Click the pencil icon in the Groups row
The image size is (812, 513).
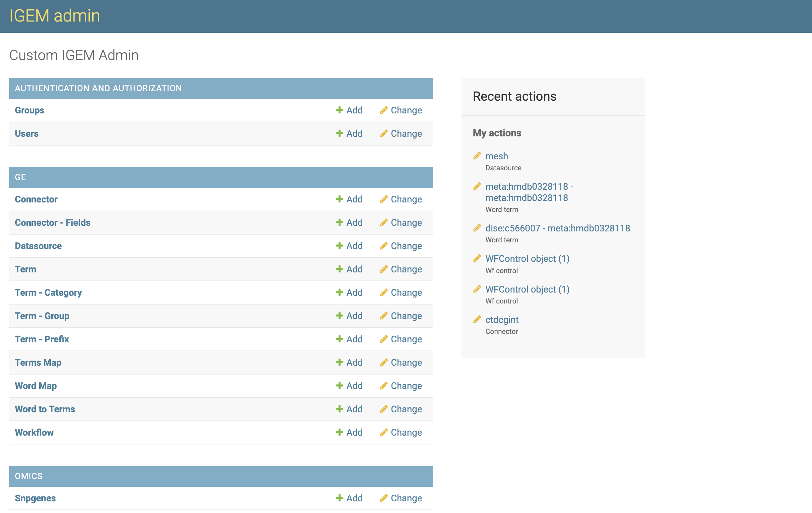pos(384,110)
